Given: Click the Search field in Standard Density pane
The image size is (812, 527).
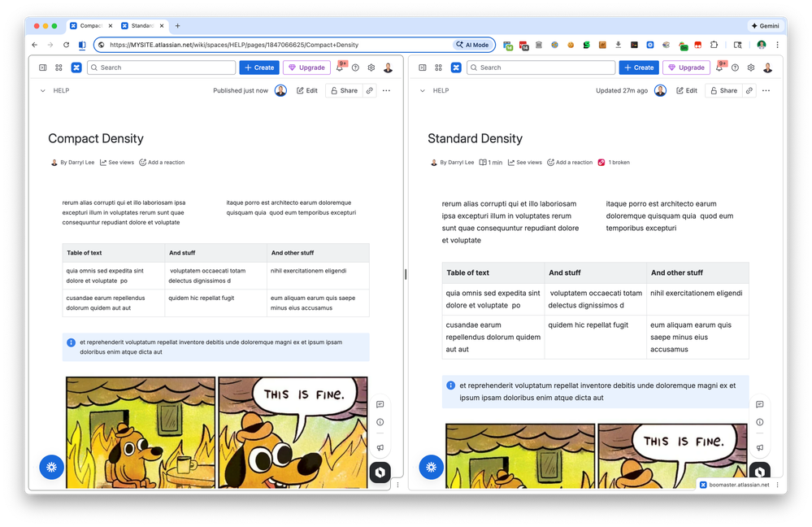Looking at the screenshot, I should [541, 68].
